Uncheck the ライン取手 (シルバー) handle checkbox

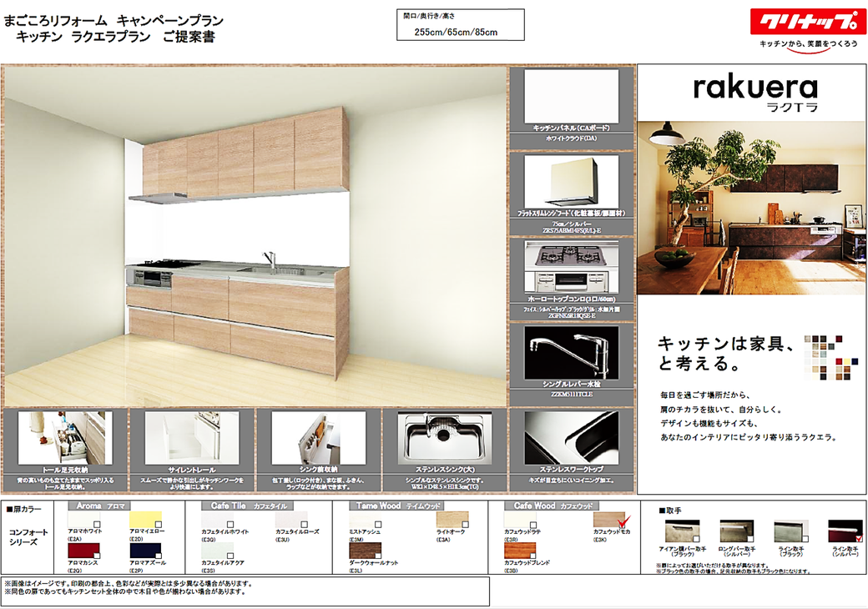pyautogui.click(x=859, y=537)
